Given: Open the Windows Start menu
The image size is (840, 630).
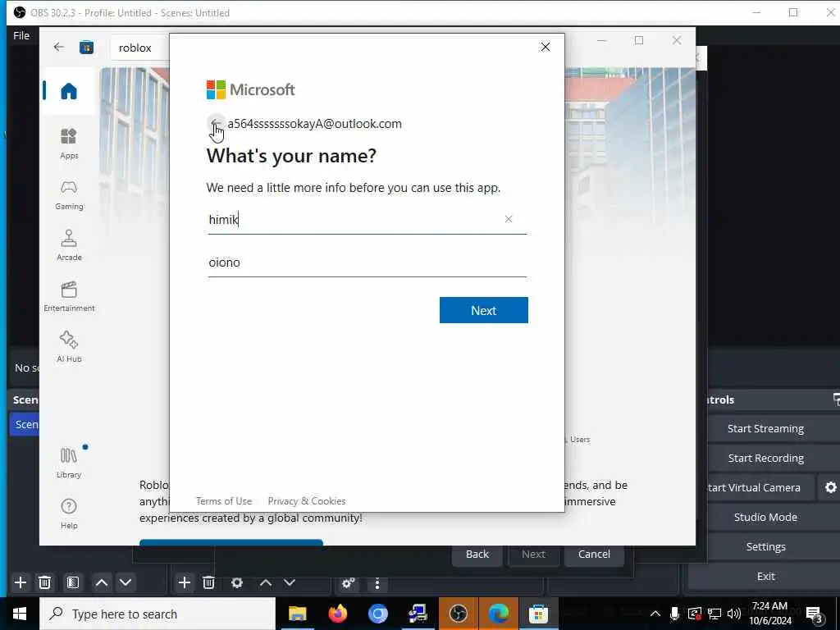Looking at the screenshot, I should [x=20, y=614].
